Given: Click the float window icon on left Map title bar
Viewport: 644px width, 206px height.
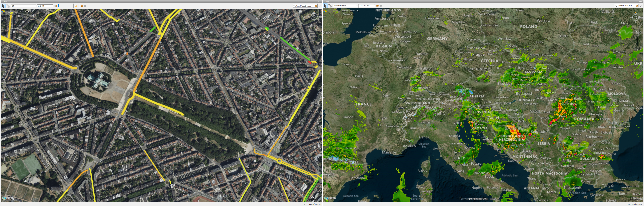Looking at the screenshot, I should (318, 1).
